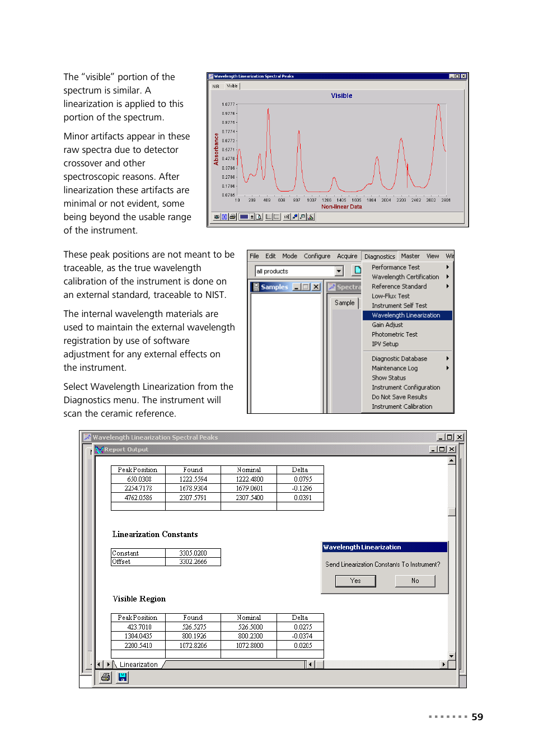This screenshot has width=534, height=756.
Task: Click the save floppy disk icon below the report
Action: (x=122, y=678)
